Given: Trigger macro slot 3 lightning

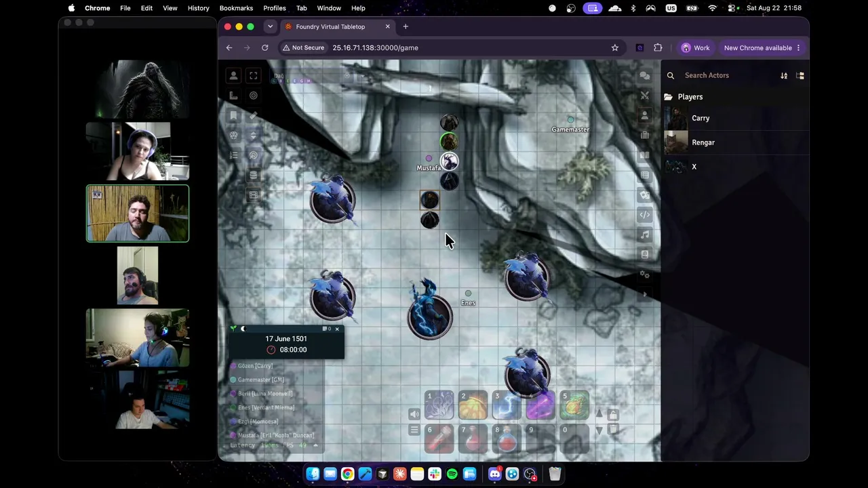Looking at the screenshot, I should pos(507,405).
